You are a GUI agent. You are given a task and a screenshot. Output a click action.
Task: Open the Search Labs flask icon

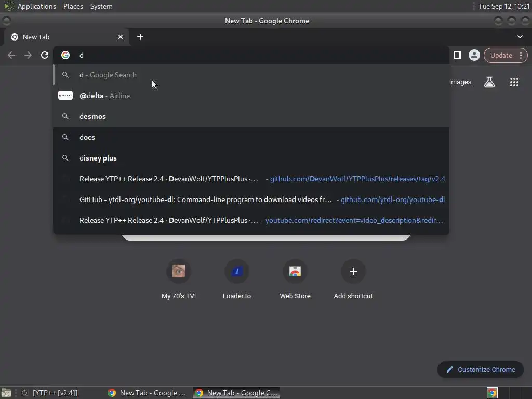tap(489, 82)
